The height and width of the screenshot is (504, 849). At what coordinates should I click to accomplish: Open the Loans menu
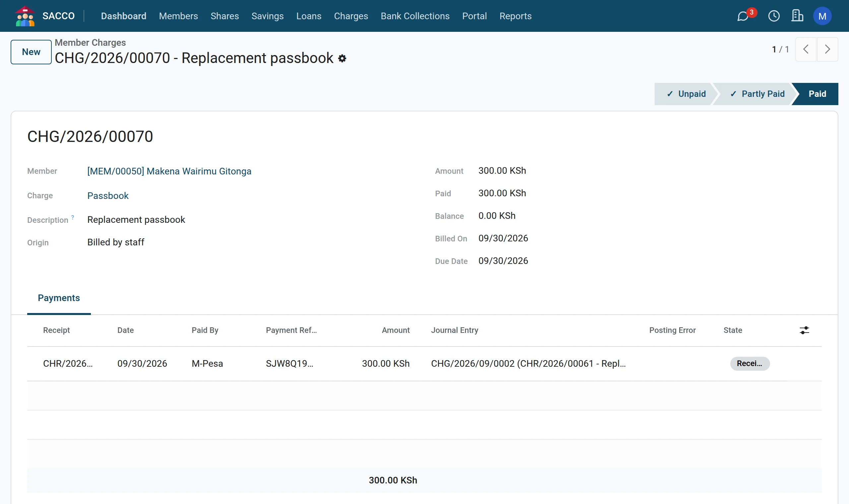[x=309, y=16]
